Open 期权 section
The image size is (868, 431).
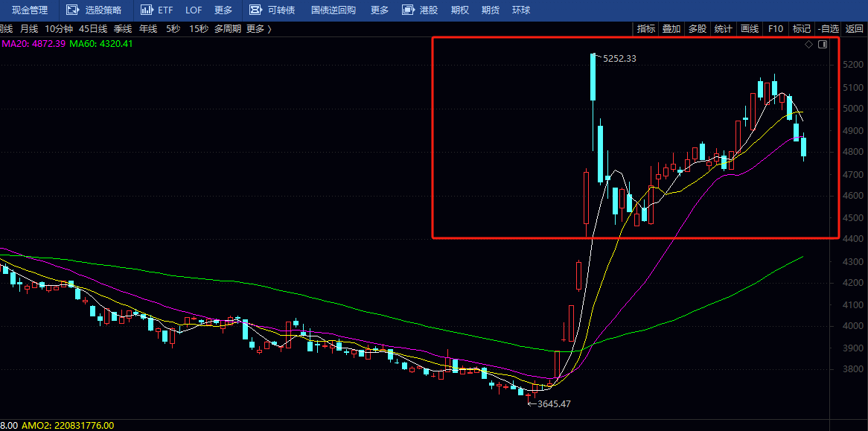click(460, 10)
